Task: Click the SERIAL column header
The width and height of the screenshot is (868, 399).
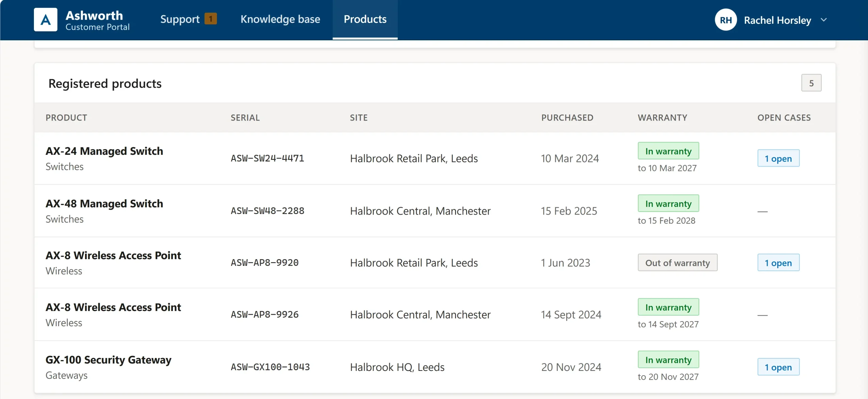Action: point(245,118)
